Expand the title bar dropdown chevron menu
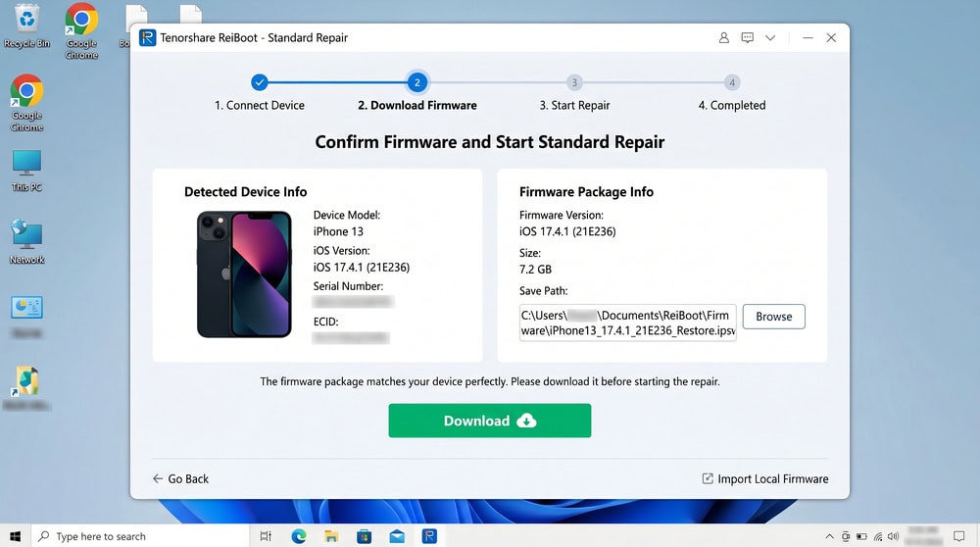The width and height of the screenshot is (980, 547). tap(770, 38)
